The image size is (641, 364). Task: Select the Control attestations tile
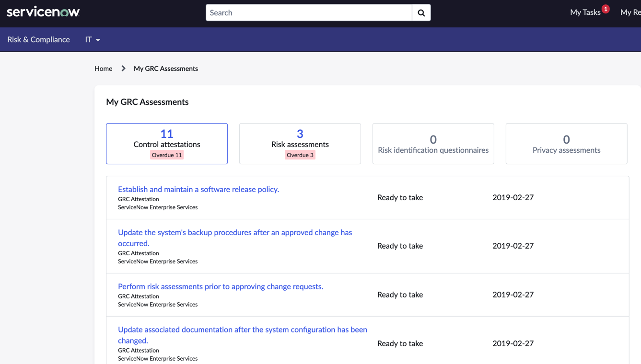pyautogui.click(x=167, y=144)
